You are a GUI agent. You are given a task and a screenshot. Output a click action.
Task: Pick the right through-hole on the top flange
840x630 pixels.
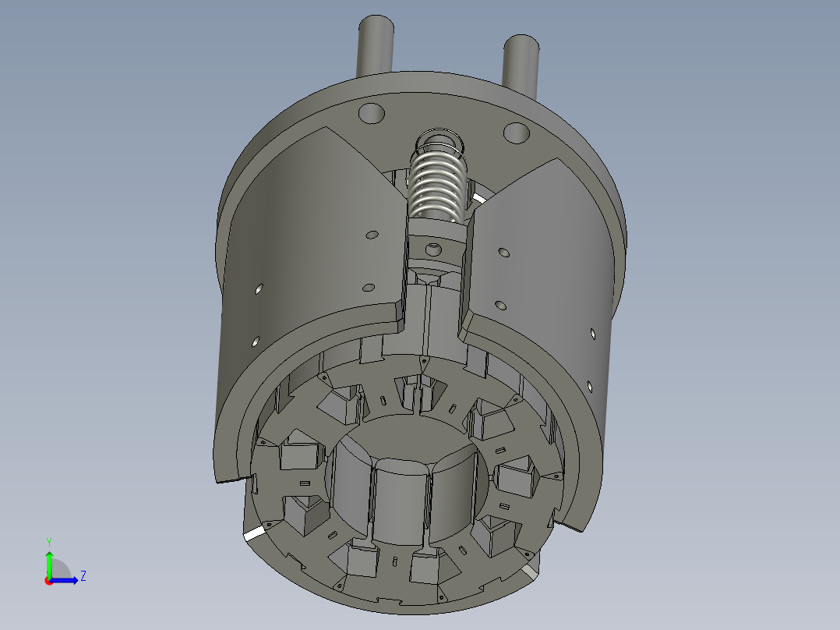(x=517, y=133)
